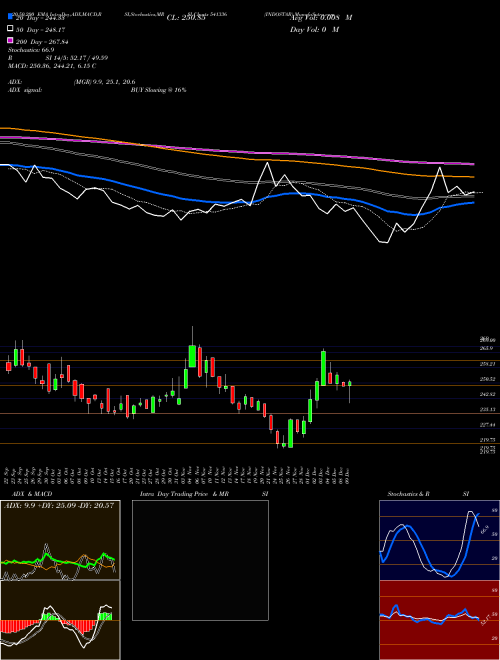Click the ADX +DY -DY header readout

(59, 505)
